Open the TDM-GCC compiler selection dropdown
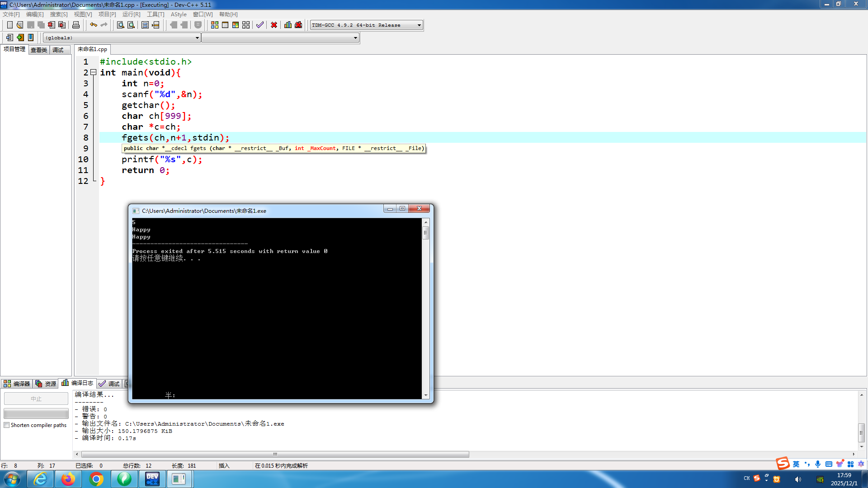868x488 pixels. click(419, 25)
